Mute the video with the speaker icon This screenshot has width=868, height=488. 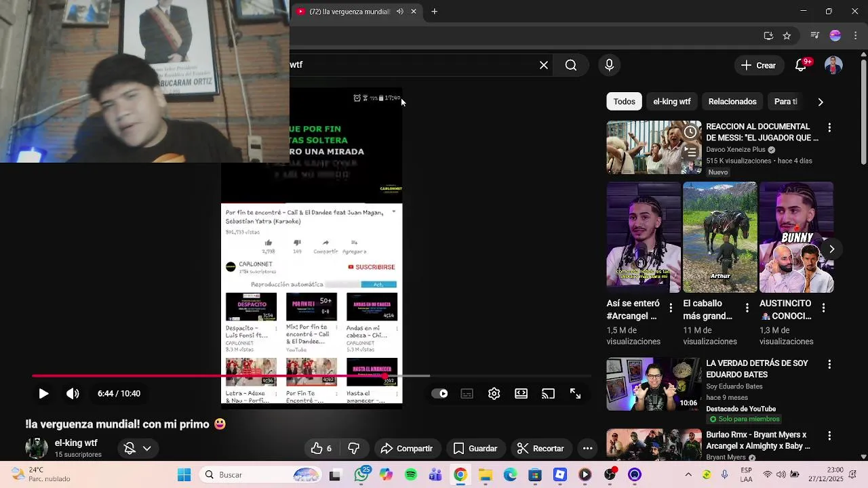(x=73, y=394)
